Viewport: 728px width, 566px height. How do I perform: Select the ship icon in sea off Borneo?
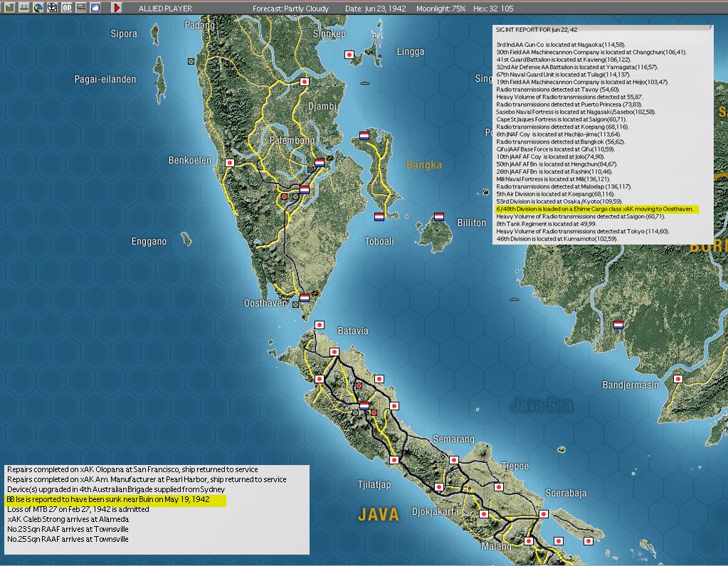[x=515, y=299]
